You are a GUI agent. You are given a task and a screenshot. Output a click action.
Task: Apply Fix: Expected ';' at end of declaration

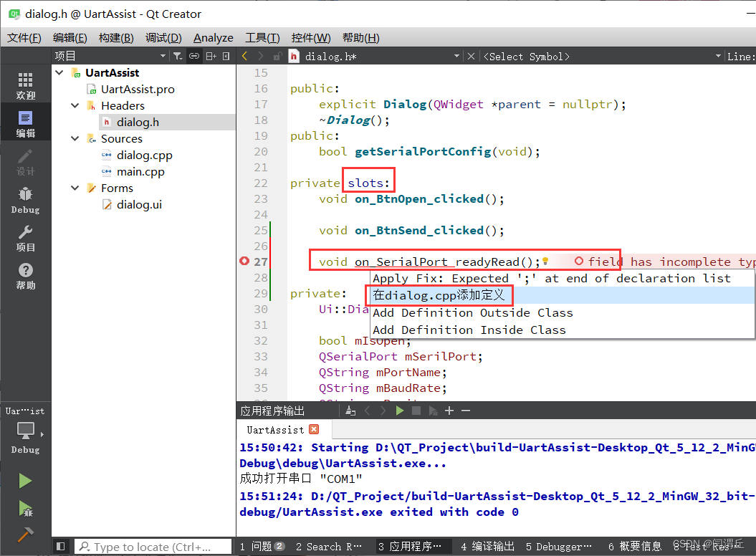pyautogui.click(x=563, y=278)
